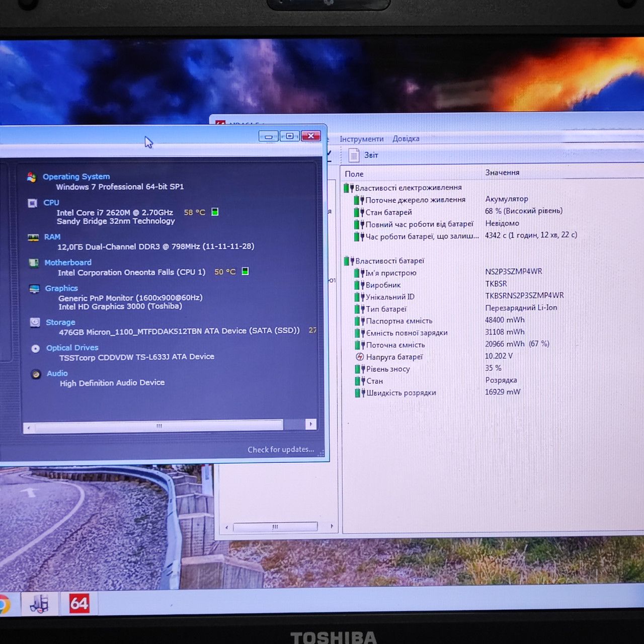Viewport: 644px width, 644px height.
Task: Click the AIDA64 left pane scrollbar left arrow
Action: (227, 527)
